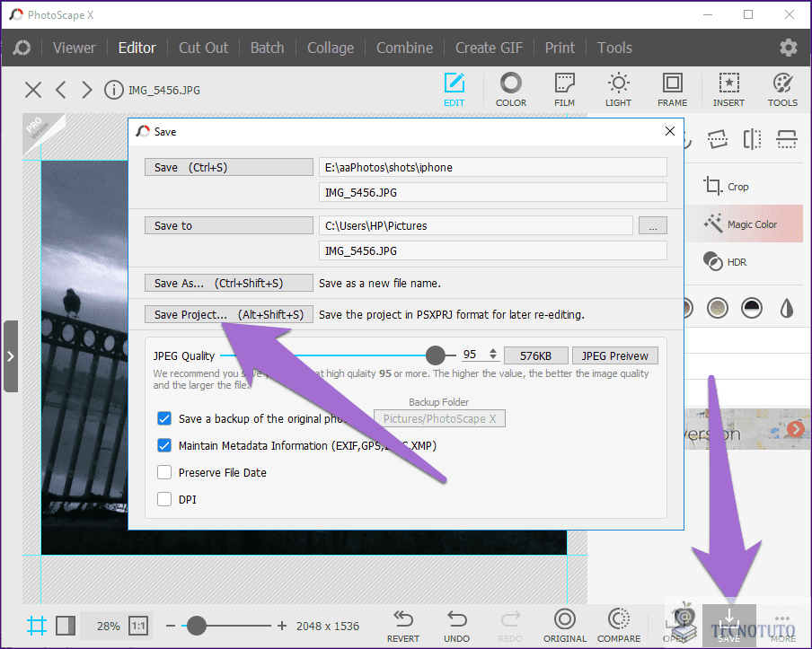Select the EDIT tool icon
Viewport: 812px width, 649px height.
[x=455, y=90]
